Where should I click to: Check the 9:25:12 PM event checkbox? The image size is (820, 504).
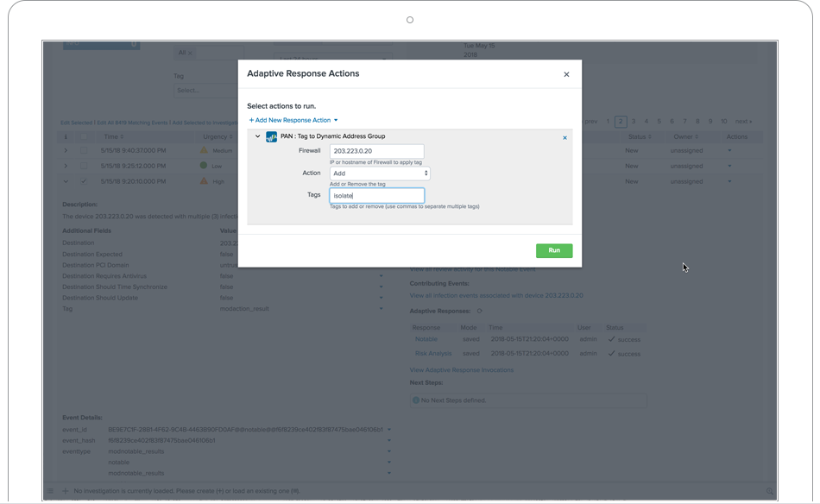click(84, 166)
